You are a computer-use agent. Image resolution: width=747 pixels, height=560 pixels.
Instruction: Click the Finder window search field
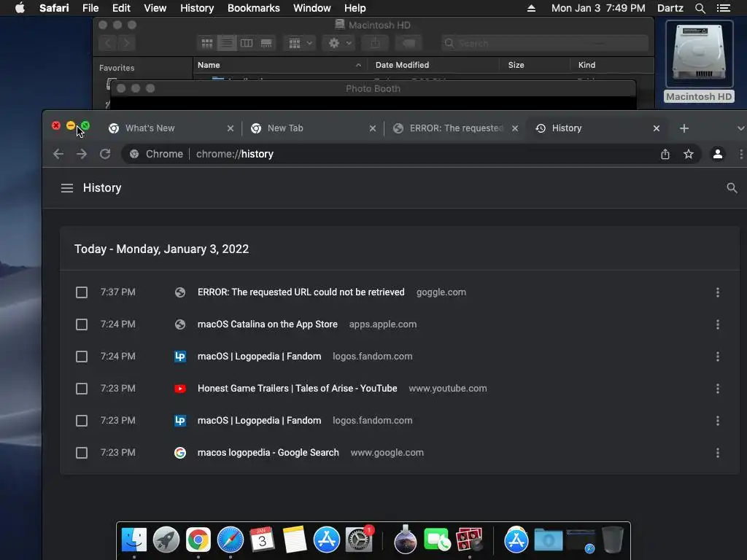click(x=544, y=43)
